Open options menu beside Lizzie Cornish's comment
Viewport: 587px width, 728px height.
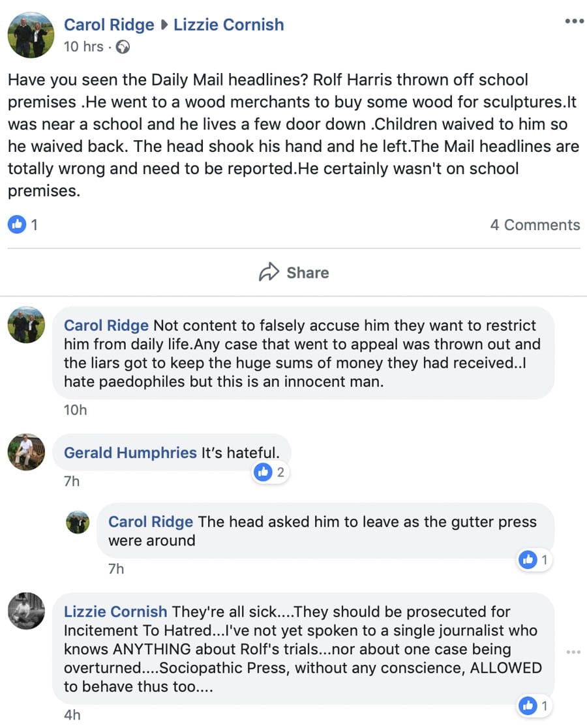(x=573, y=652)
